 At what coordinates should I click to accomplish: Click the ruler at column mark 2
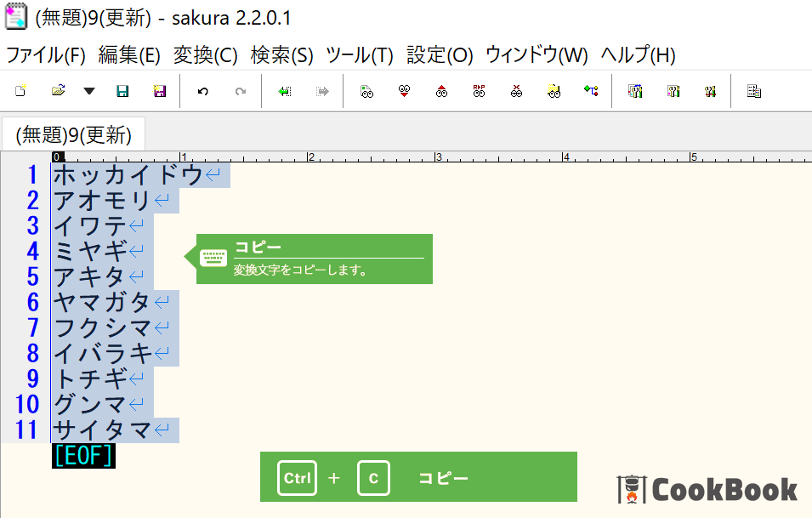(311, 157)
